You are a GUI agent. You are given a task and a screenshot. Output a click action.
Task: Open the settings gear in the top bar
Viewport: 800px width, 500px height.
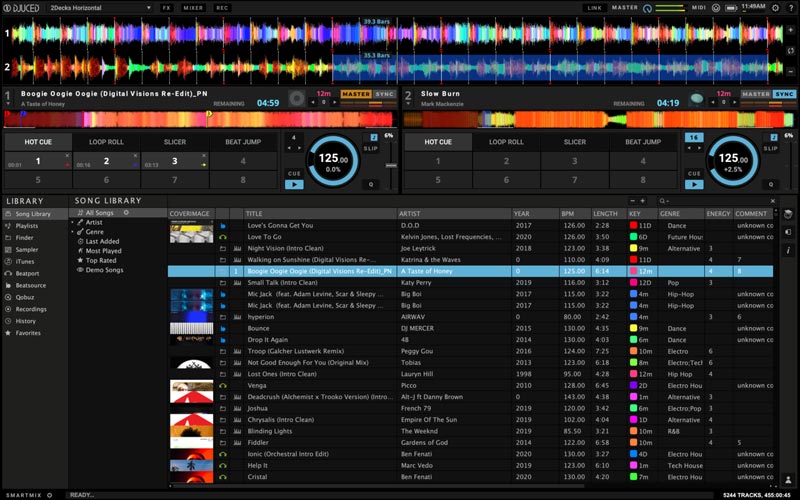tap(775, 8)
